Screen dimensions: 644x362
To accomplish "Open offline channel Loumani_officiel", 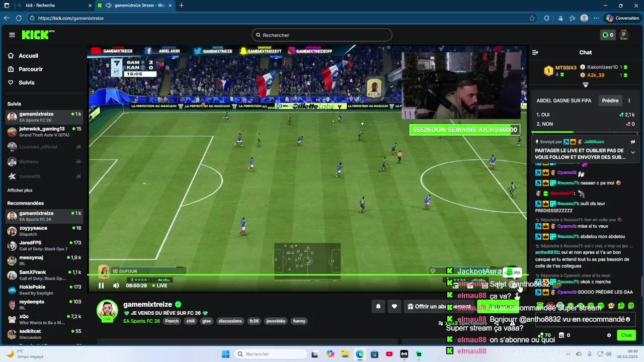I will (x=44, y=147).
